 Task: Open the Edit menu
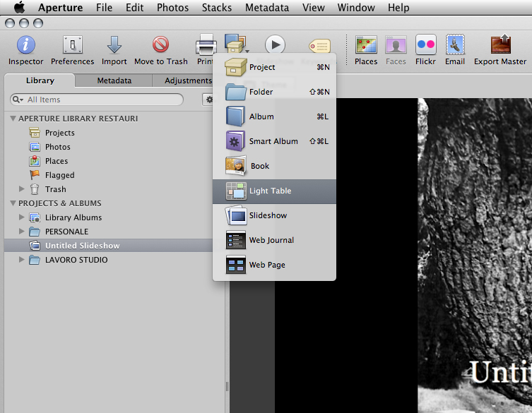pos(134,8)
